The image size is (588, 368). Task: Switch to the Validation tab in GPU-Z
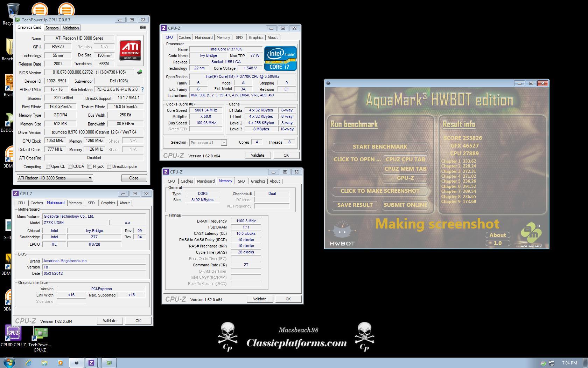pos(71,28)
